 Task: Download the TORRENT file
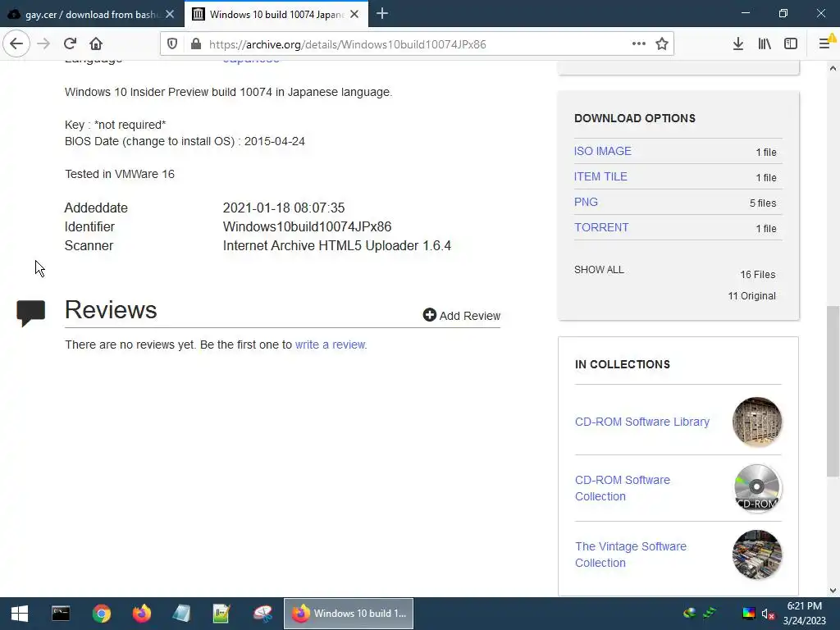tap(601, 227)
